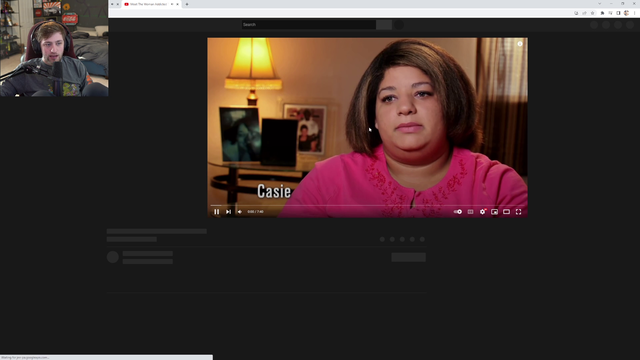Open the browser side panel
The image size is (640, 360).
click(x=618, y=13)
